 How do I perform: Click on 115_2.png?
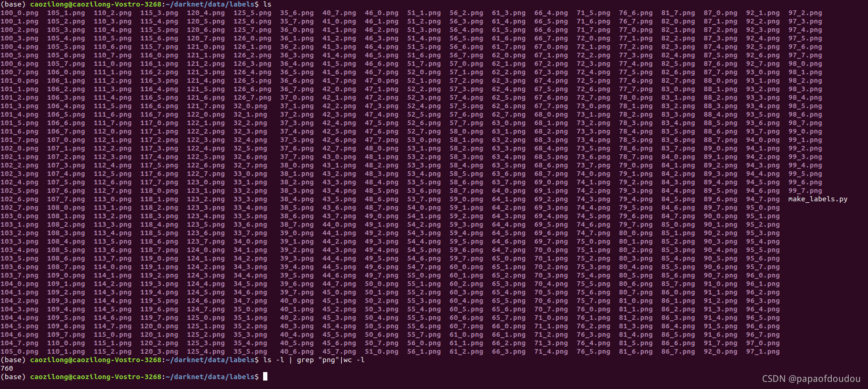(x=113, y=351)
